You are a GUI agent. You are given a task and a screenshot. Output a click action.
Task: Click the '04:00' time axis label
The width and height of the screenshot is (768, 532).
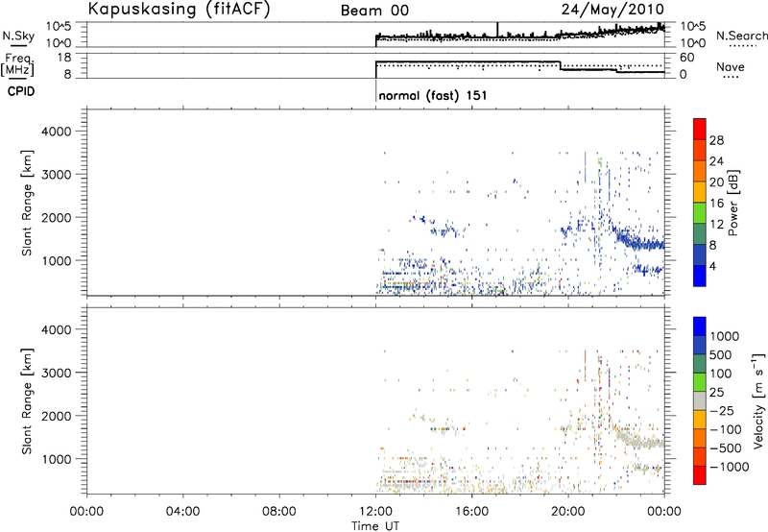(x=183, y=512)
